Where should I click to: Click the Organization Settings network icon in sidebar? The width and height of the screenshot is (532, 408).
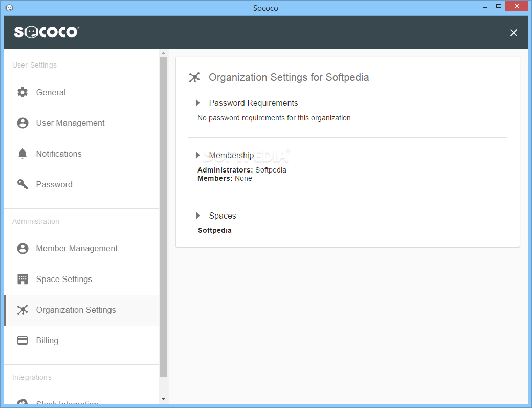point(23,310)
